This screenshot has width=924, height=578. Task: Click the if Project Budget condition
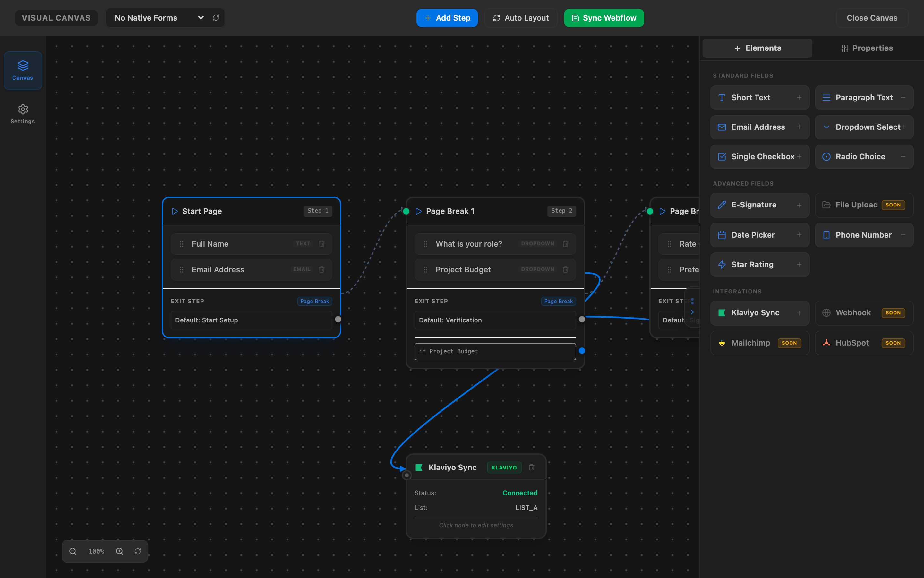pos(495,351)
